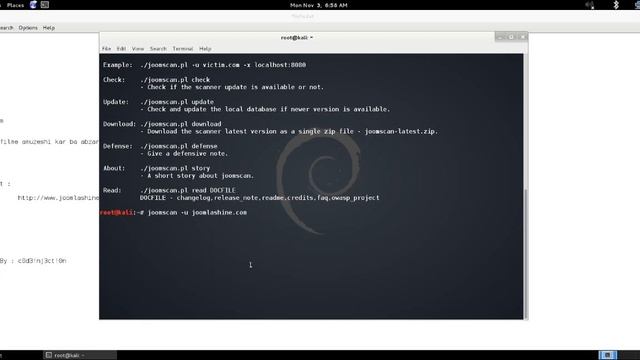Click the Example line with victim.com
Image resolution: width=640 pixels, height=360 pixels.
[204, 64]
